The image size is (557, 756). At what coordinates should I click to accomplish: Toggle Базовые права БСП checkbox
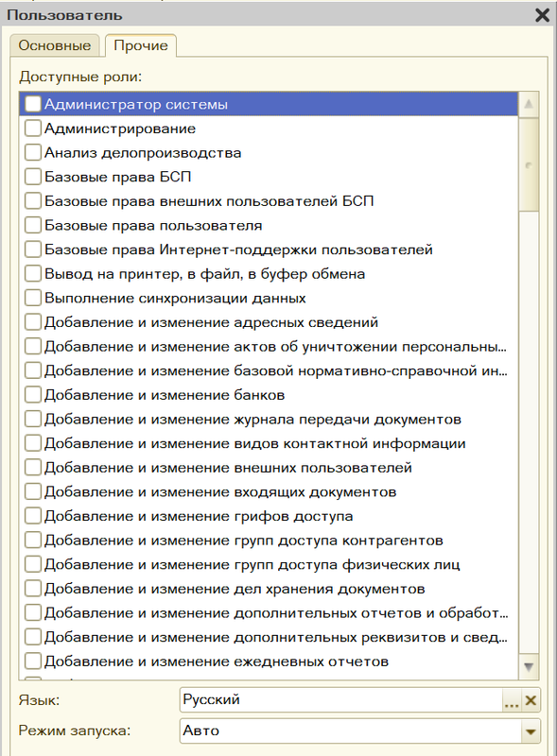coord(33,177)
